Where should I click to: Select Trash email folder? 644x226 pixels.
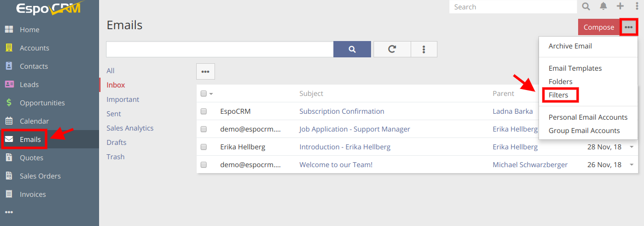(115, 157)
